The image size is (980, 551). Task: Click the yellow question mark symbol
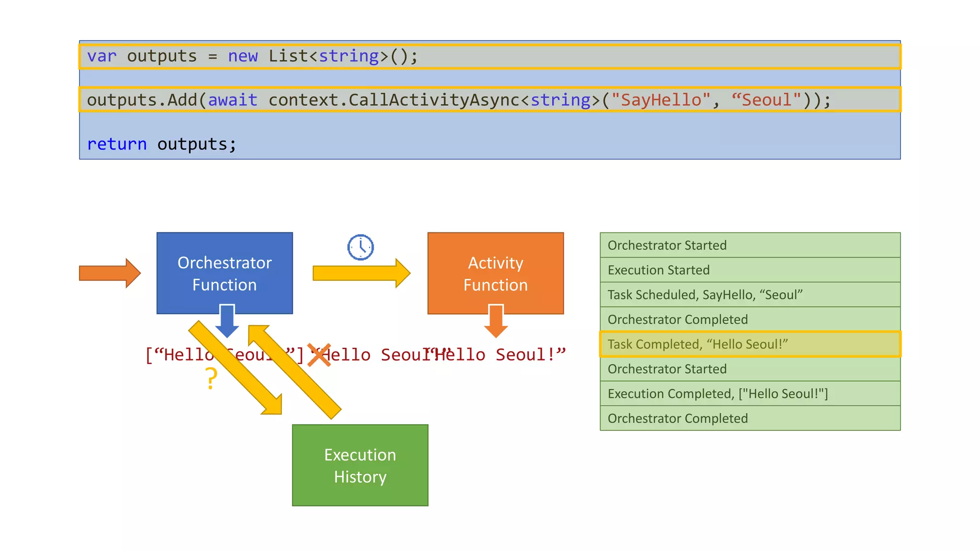pos(211,378)
